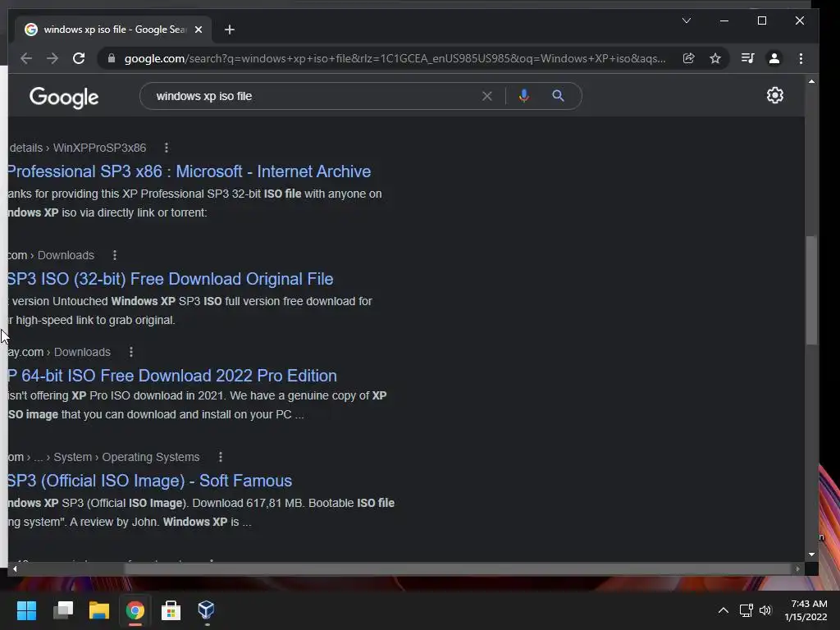
Task: Submit search with magnifier icon
Action: pos(558,96)
